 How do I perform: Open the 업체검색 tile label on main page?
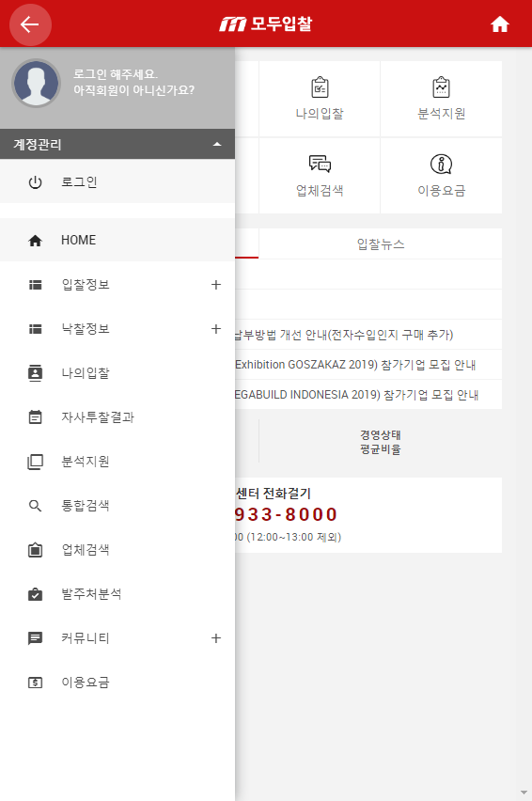(320, 191)
